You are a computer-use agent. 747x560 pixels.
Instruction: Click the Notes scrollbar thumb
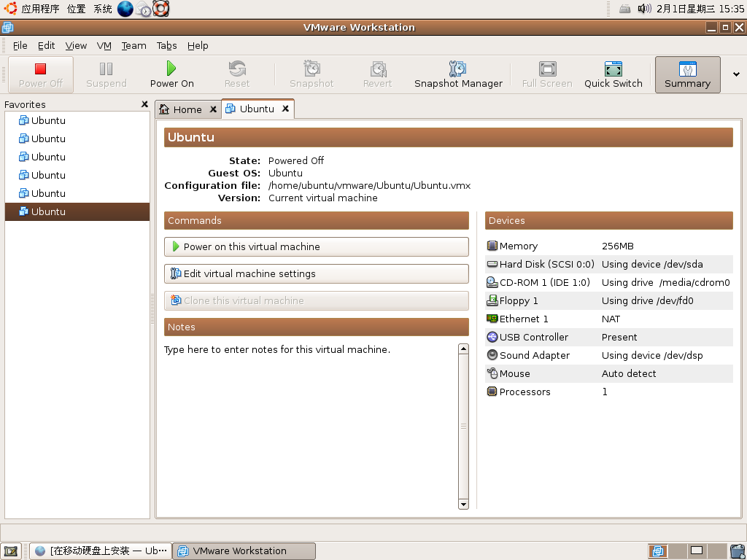[x=463, y=426]
